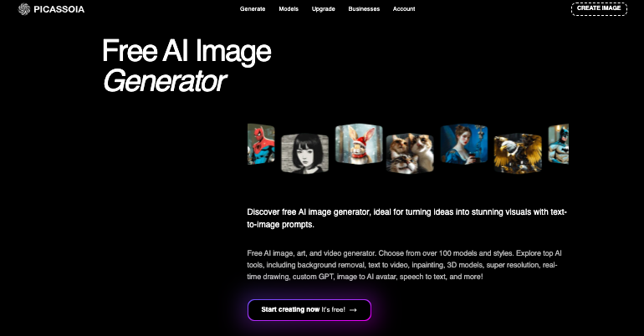The width and height of the screenshot is (644, 336).
Task: Select the black-haired anime girl thumbnail
Action: pos(304,154)
